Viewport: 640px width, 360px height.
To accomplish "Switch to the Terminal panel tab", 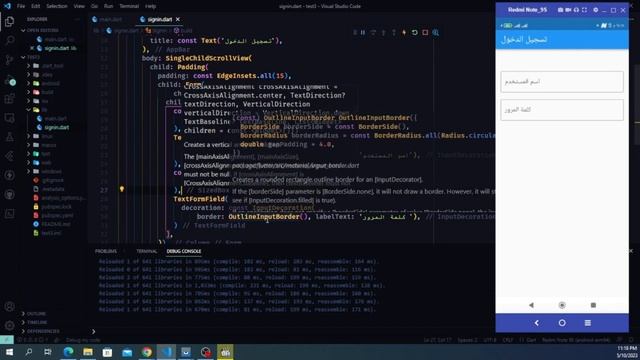I will pyautogui.click(x=147, y=251).
